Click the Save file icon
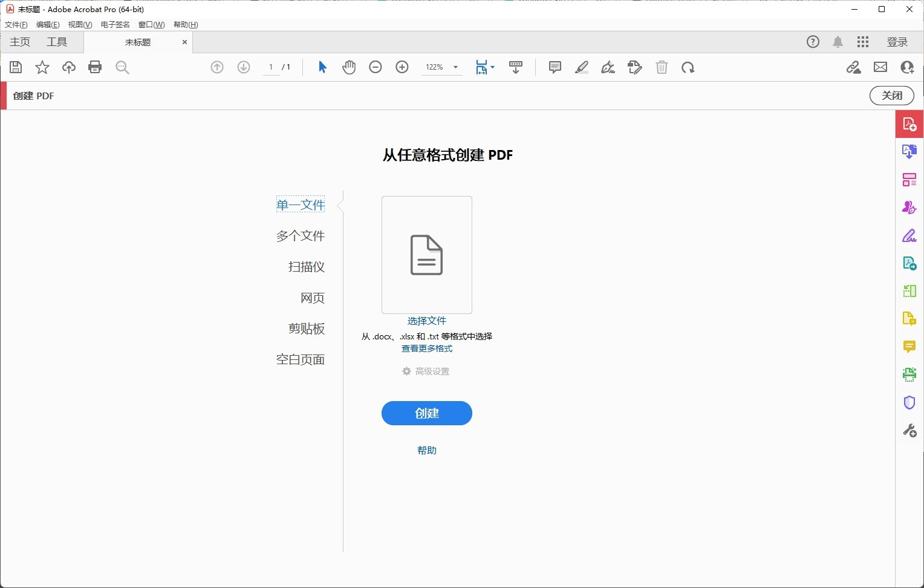The image size is (924, 588). (x=16, y=67)
